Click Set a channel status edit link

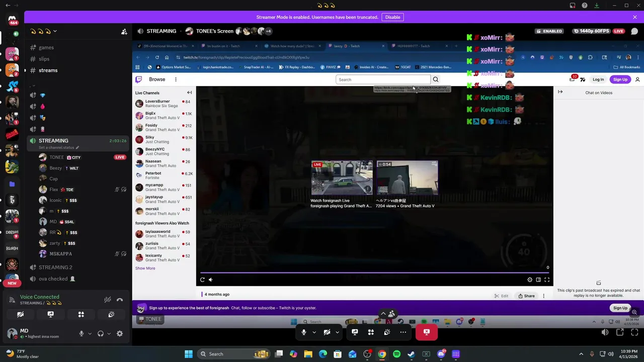59,147
